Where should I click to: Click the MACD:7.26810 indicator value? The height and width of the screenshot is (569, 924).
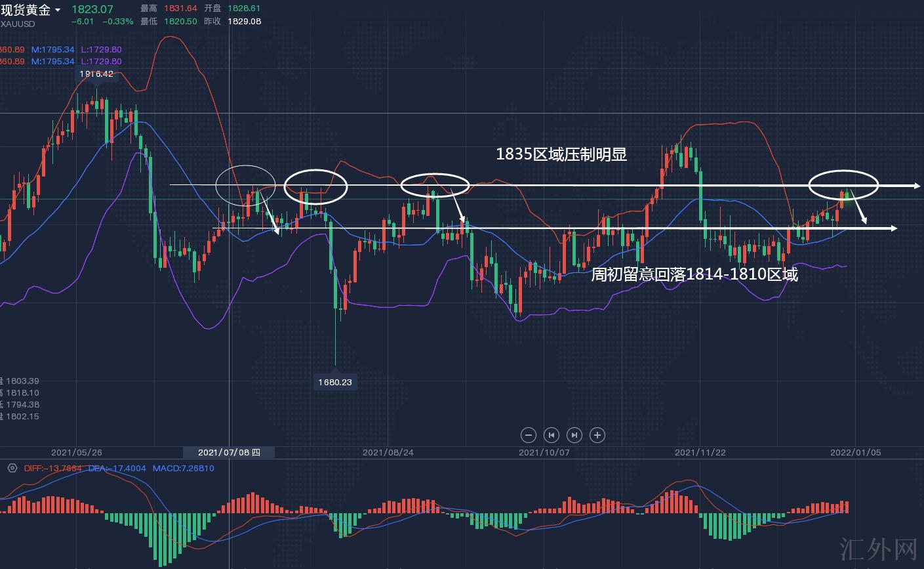point(183,468)
